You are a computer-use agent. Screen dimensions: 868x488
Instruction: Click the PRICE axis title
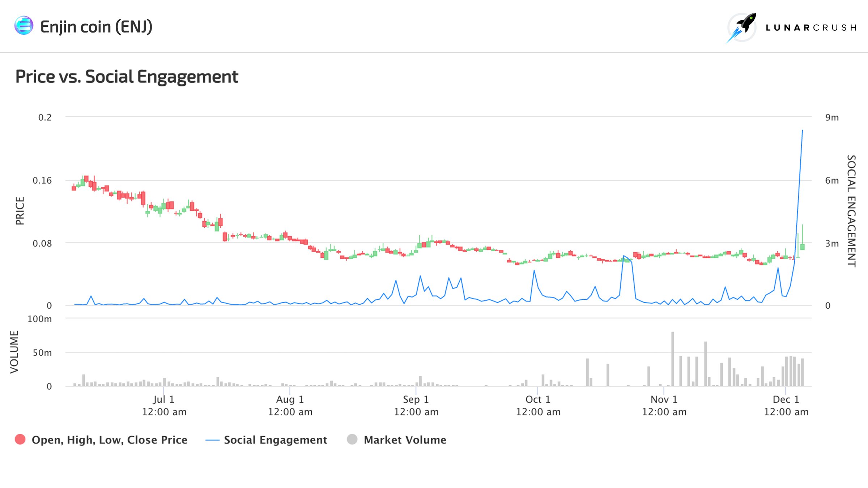click(x=20, y=211)
